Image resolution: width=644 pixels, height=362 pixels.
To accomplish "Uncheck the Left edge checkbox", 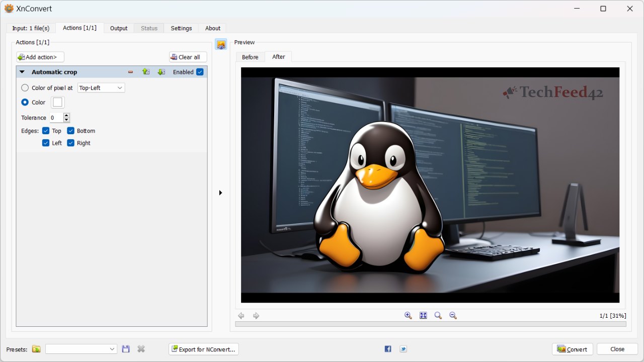I will pos(46,143).
